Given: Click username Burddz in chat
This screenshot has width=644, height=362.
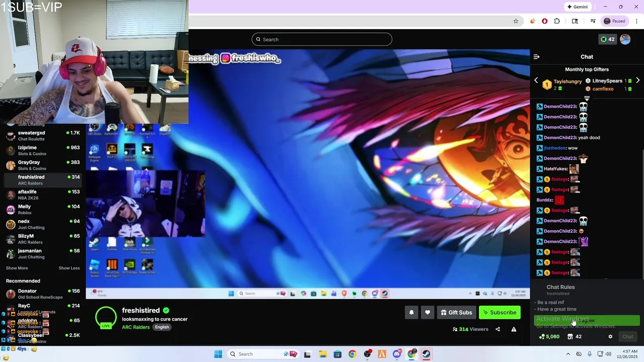Looking at the screenshot, I should pyautogui.click(x=545, y=200).
